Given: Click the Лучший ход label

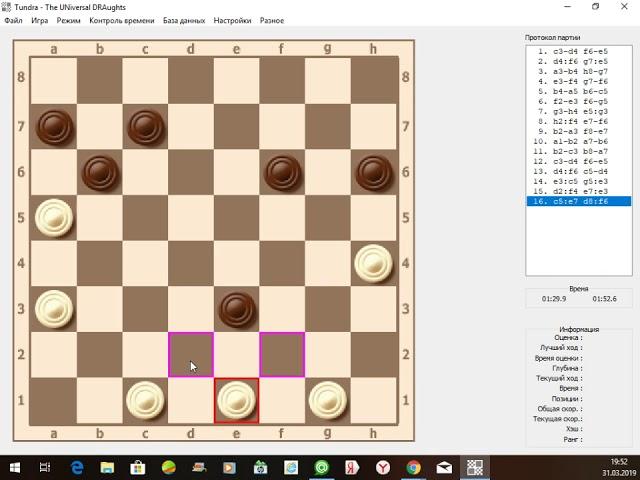Looking at the screenshot, I should point(561,348).
